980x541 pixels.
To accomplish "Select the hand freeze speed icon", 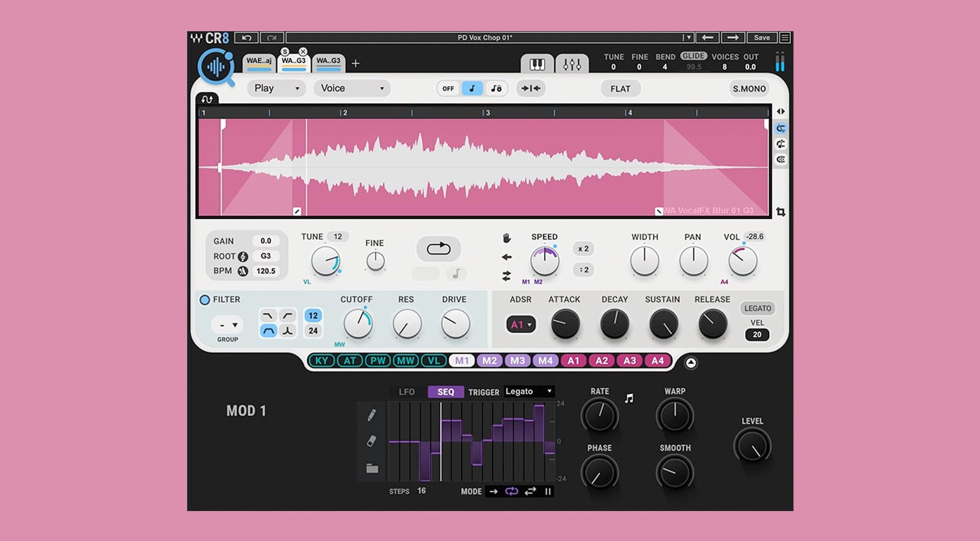I will click(x=507, y=238).
